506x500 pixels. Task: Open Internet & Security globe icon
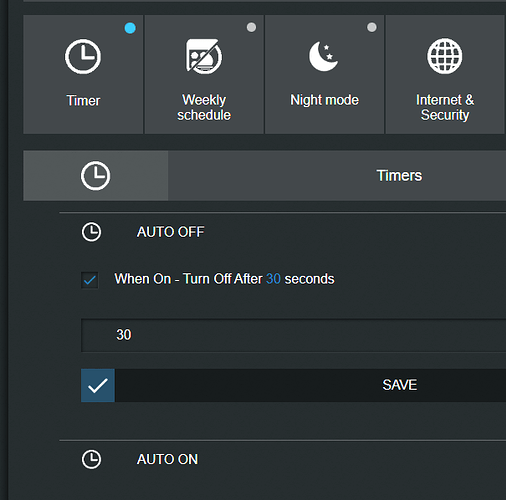pyautogui.click(x=445, y=56)
